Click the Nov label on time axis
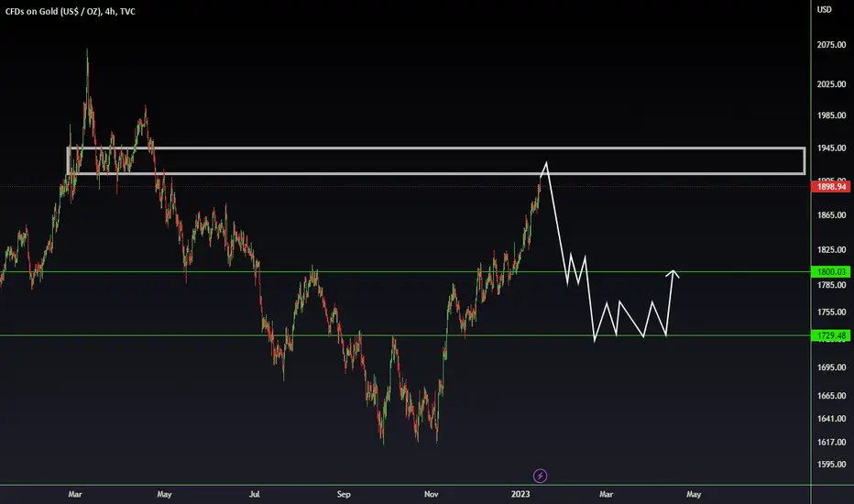Viewport: 854px width, 504px height. coord(431,494)
